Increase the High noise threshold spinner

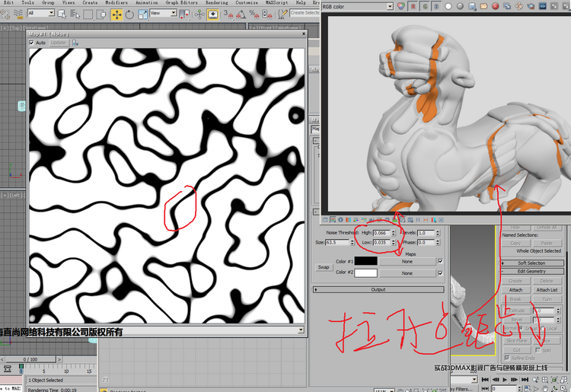click(394, 231)
